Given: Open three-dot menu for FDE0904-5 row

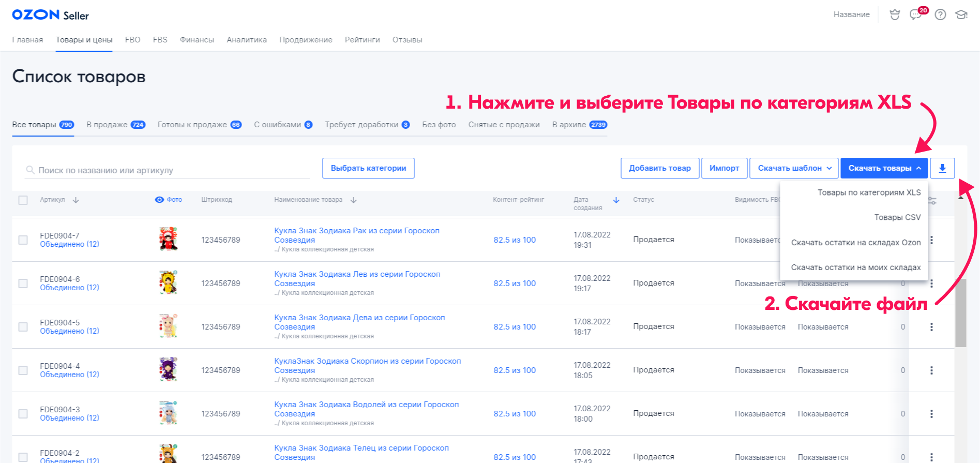Looking at the screenshot, I should [x=931, y=327].
